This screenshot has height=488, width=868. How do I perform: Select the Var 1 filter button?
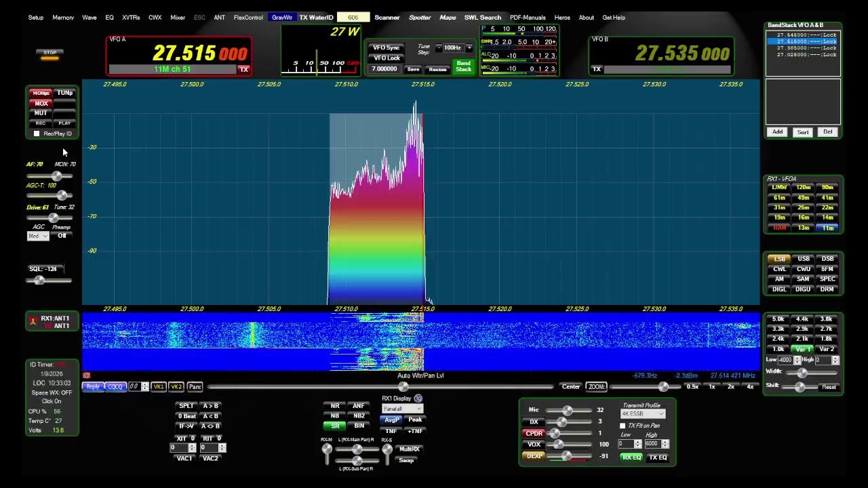click(x=803, y=349)
